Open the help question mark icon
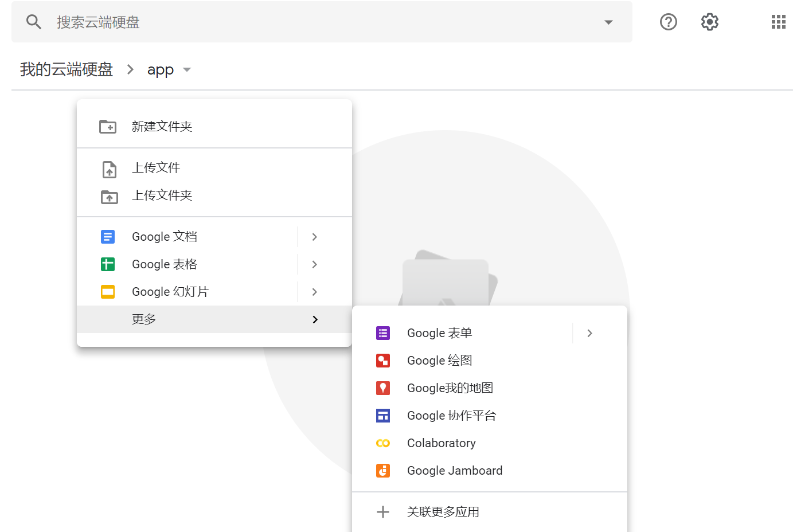The width and height of the screenshot is (793, 532). pos(669,22)
